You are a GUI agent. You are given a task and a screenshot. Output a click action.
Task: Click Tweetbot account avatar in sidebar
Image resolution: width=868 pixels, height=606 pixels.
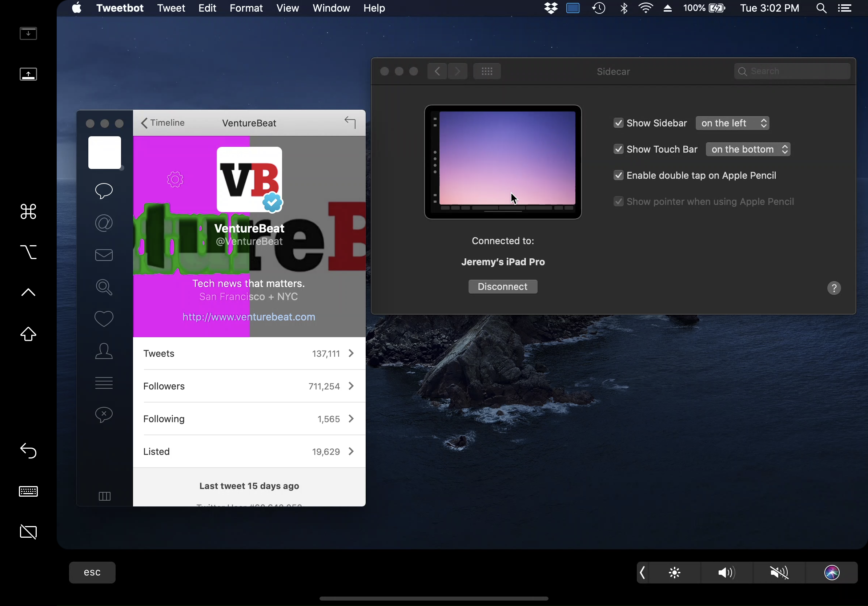pos(105,153)
